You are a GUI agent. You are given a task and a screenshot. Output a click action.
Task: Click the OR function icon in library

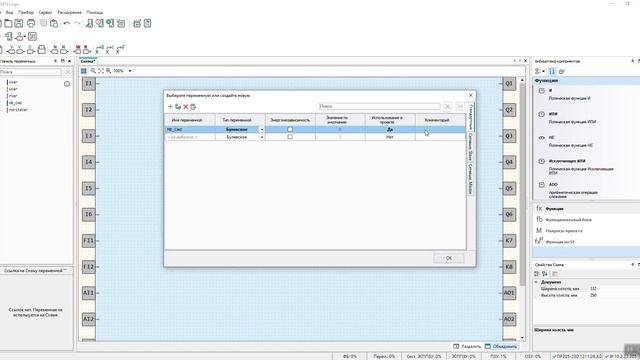542,114
